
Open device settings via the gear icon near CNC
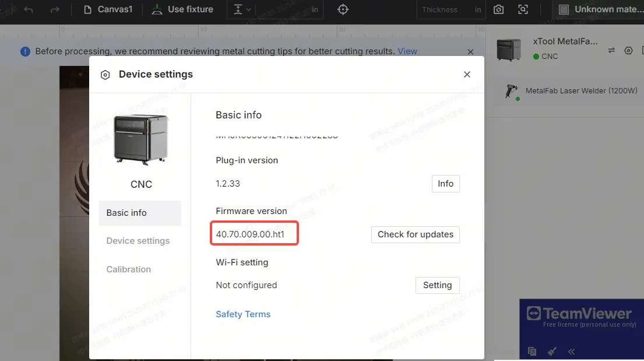(628, 51)
